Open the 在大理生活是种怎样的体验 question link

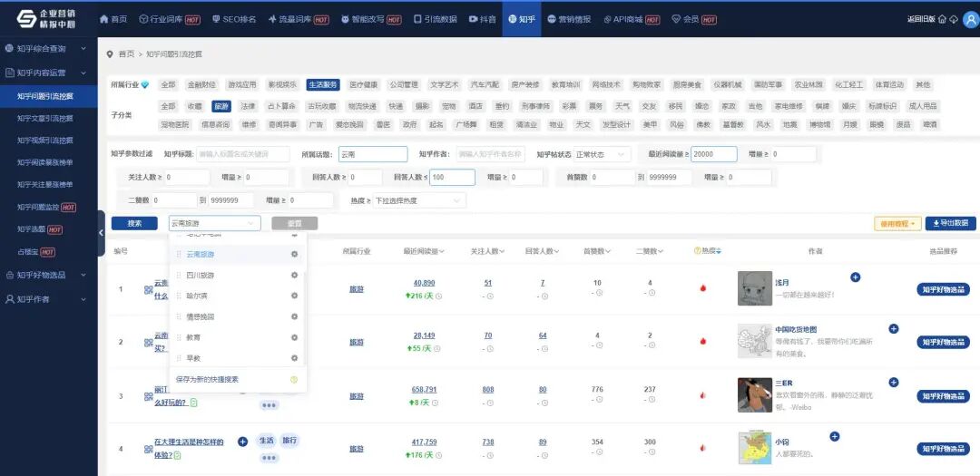pyautogui.click(x=189, y=449)
